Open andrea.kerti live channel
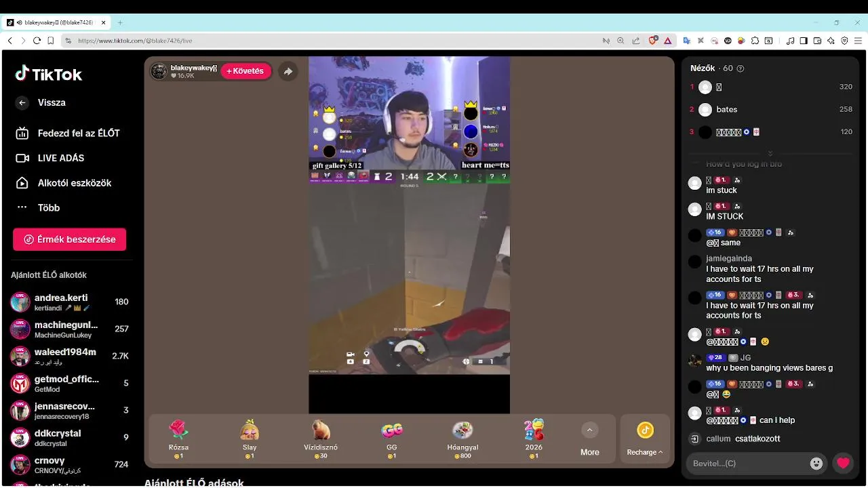Screen dimensions: 868x488 coord(69,302)
